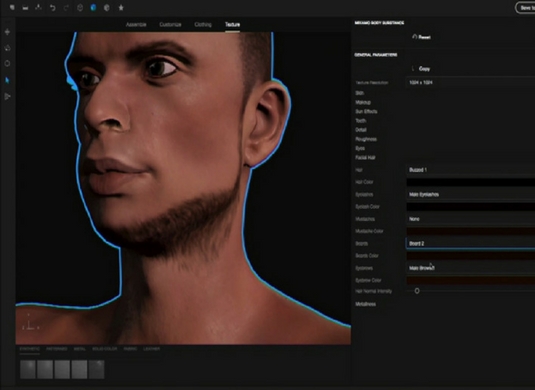Open the Metal material tab
The width and height of the screenshot is (535, 390).
[x=80, y=349]
